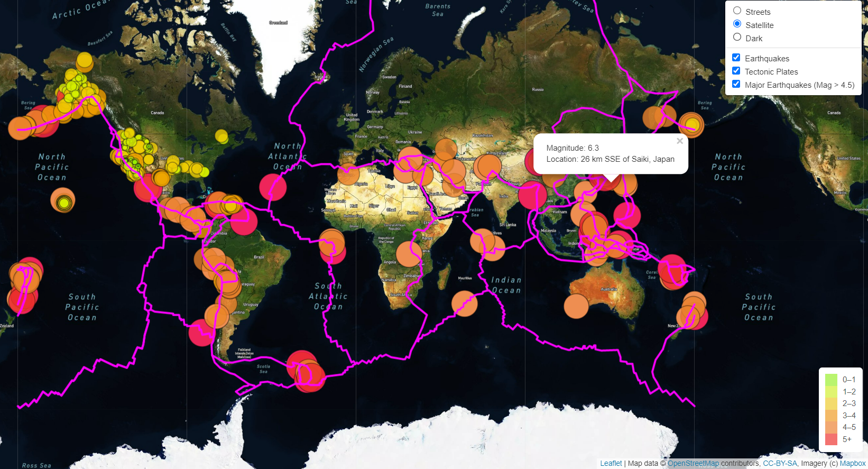Select the Streets base map radio
Screen dimensions: 868x469
click(x=737, y=11)
